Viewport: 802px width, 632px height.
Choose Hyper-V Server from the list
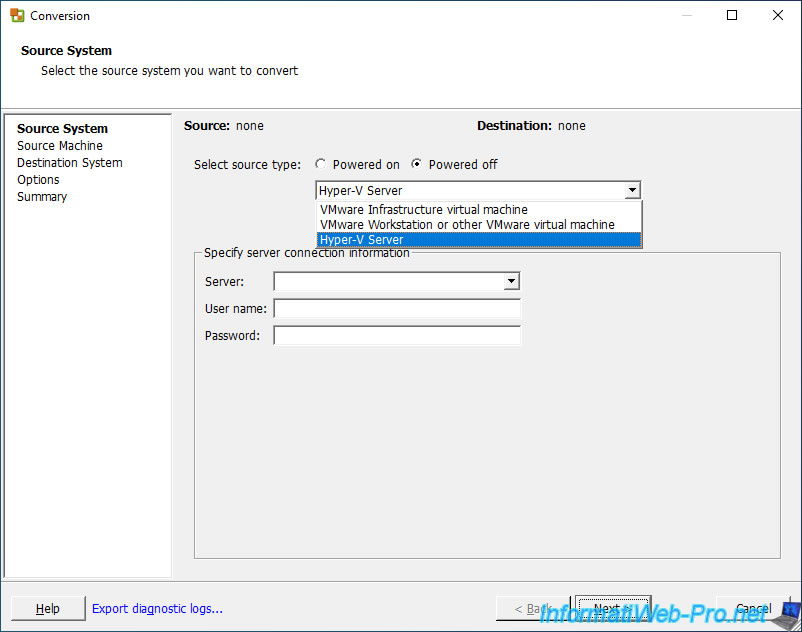click(479, 240)
